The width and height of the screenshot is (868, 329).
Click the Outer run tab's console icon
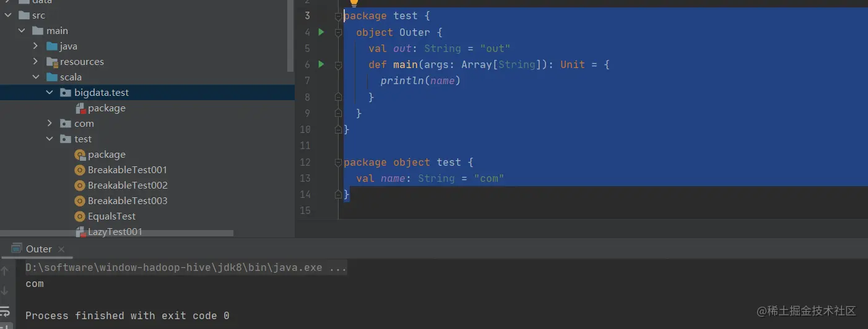click(17, 249)
